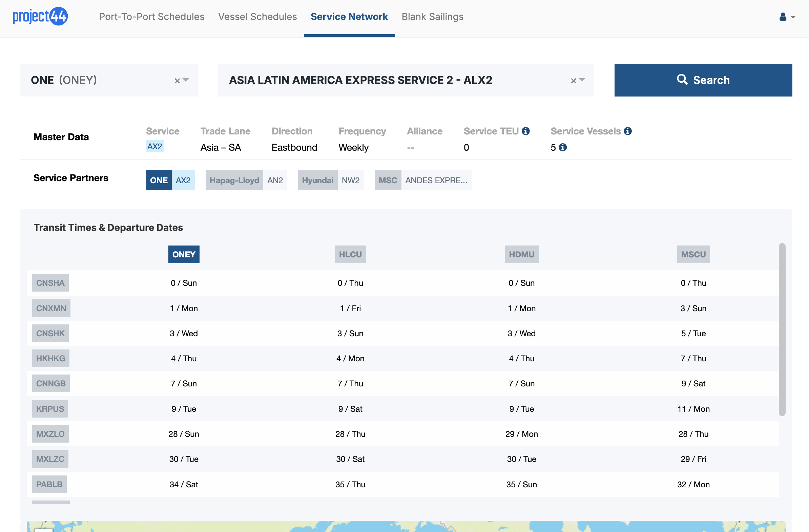Click the Weekly frequency value
809x532 pixels.
(x=353, y=147)
